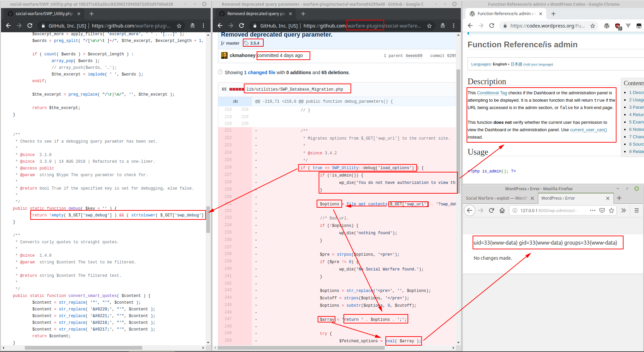Follow the 'Conditional Tag' link
Viewport: 644px width, 352px height.
tap(492, 93)
